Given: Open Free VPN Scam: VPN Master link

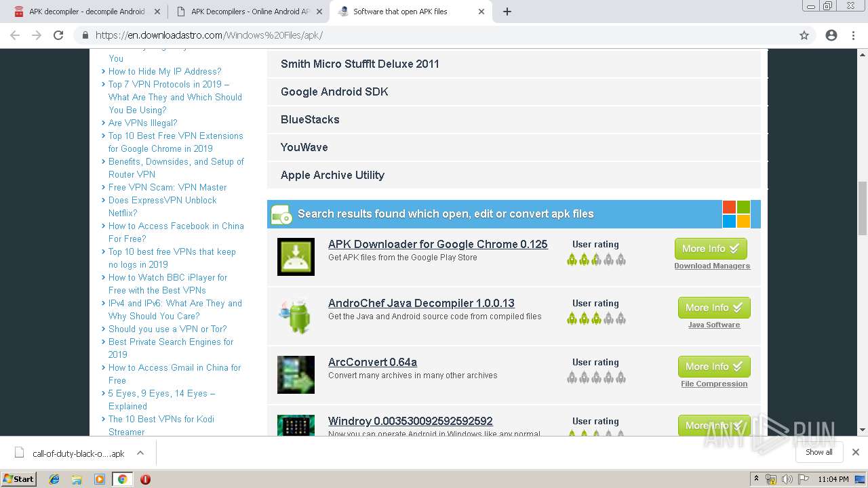Looking at the screenshot, I should pos(167,187).
